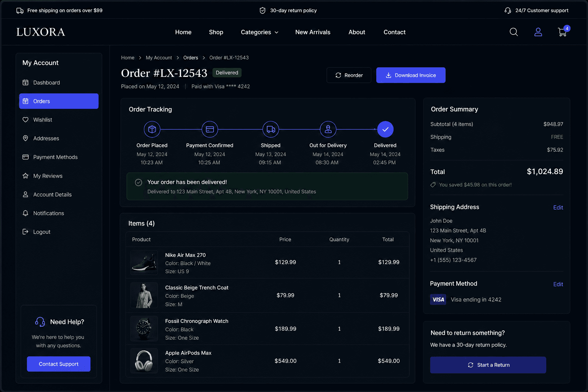
Task: Click the $75.92 taxes value
Action: tap(555, 150)
